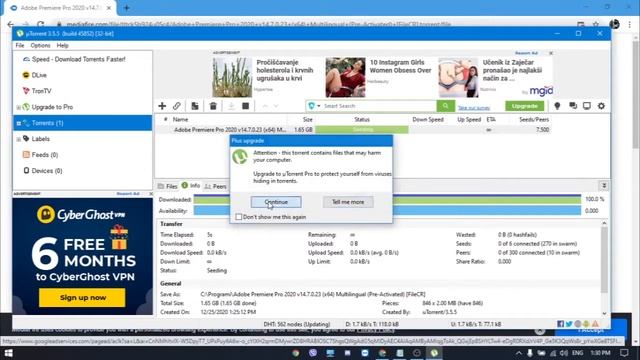The image size is (640, 360).
Task: Select Feeds (0) in the sidebar
Action: pos(45,155)
